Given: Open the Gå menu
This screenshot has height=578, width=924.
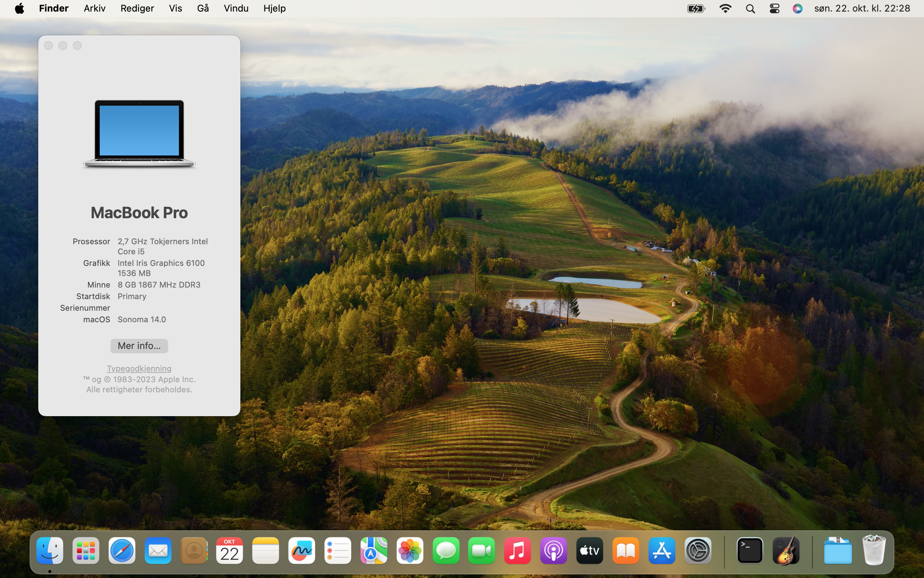Looking at the screenshot, I should tap(203, 8).
